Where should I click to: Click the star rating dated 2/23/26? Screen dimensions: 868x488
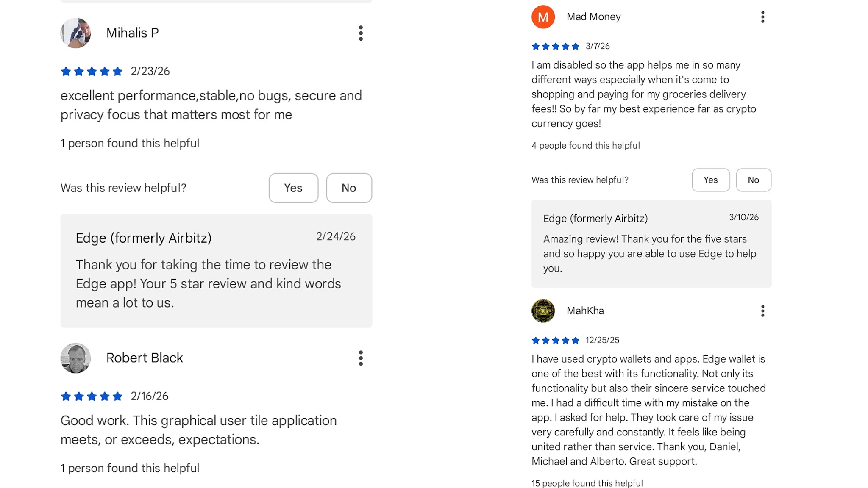tap(92, 71)
